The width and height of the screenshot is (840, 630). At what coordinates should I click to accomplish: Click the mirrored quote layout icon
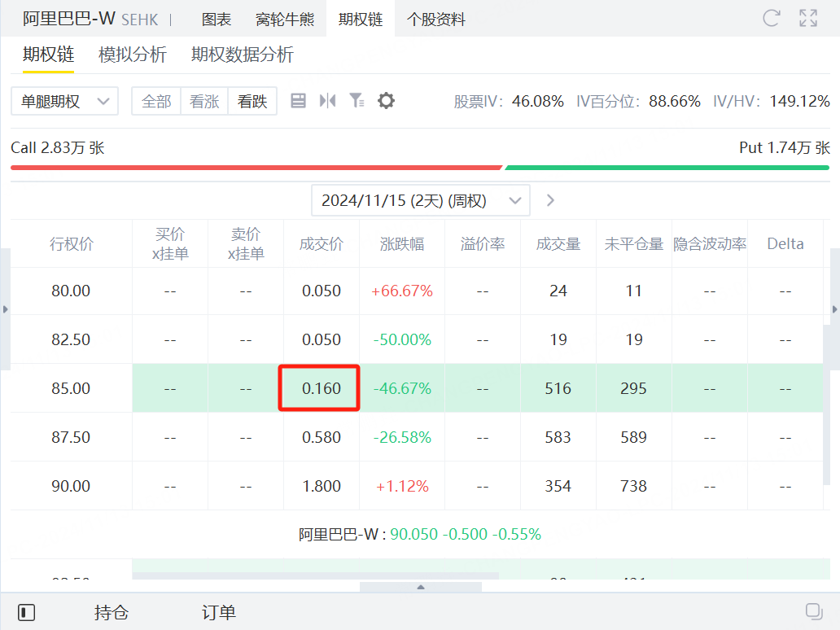tap(328, 101)
